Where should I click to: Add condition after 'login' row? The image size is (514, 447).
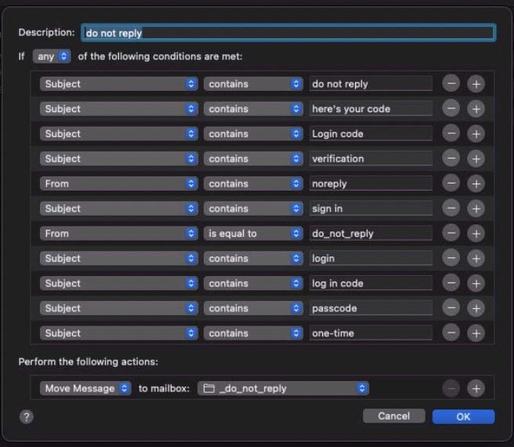tap(476, 258)
